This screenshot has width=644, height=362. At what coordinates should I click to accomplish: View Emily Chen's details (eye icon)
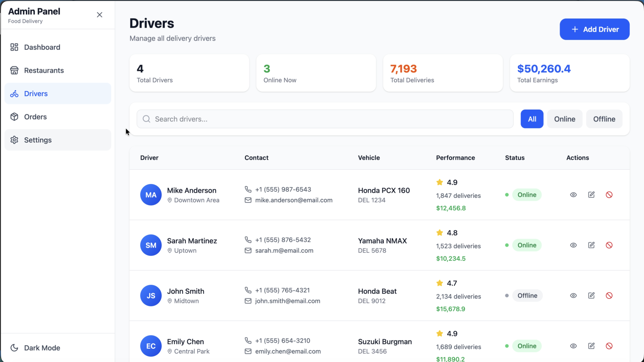tap(573, 346)
